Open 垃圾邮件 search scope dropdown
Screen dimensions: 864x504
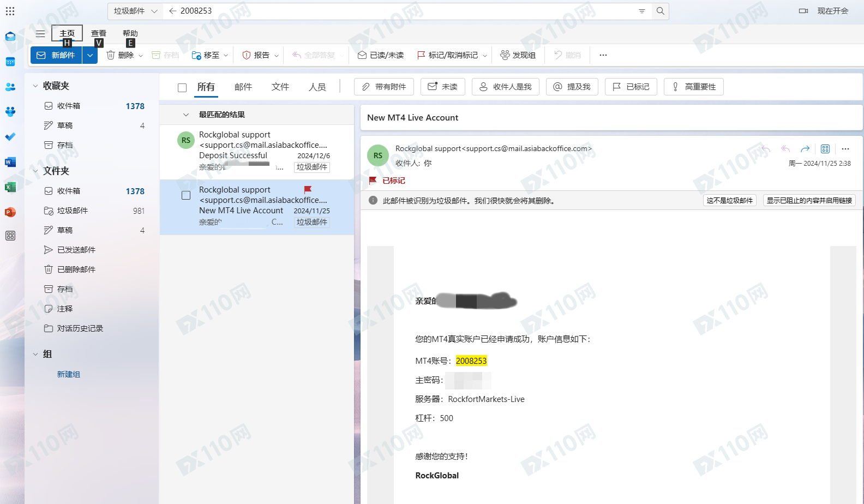(135, 11)
